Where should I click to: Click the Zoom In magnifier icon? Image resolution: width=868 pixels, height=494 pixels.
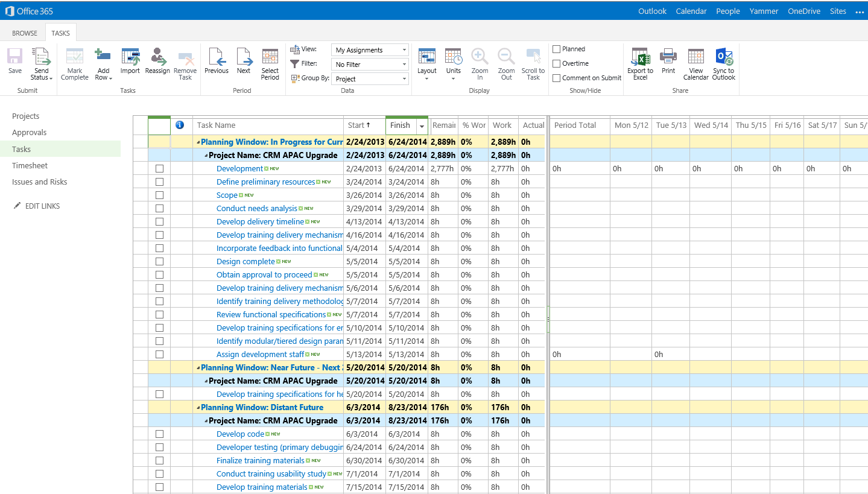(x=480, y=58)
